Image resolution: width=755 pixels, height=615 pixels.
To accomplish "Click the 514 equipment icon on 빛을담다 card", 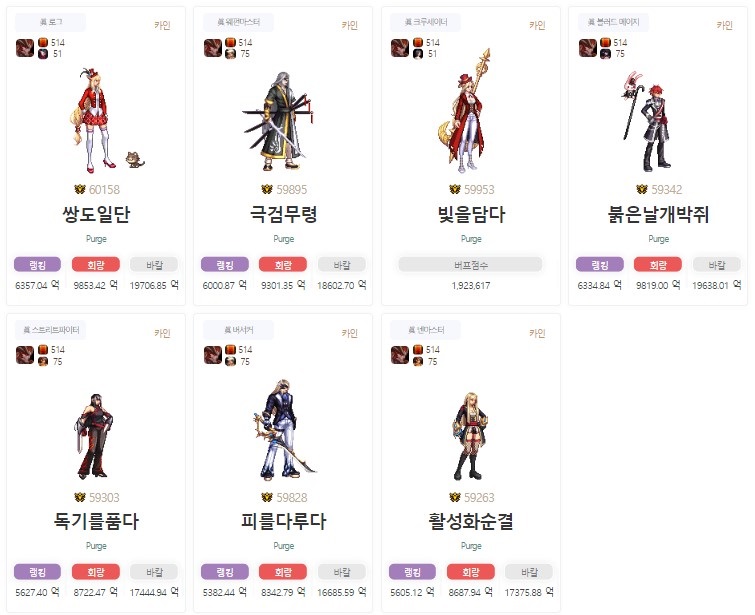I will (x=418, y=42).
